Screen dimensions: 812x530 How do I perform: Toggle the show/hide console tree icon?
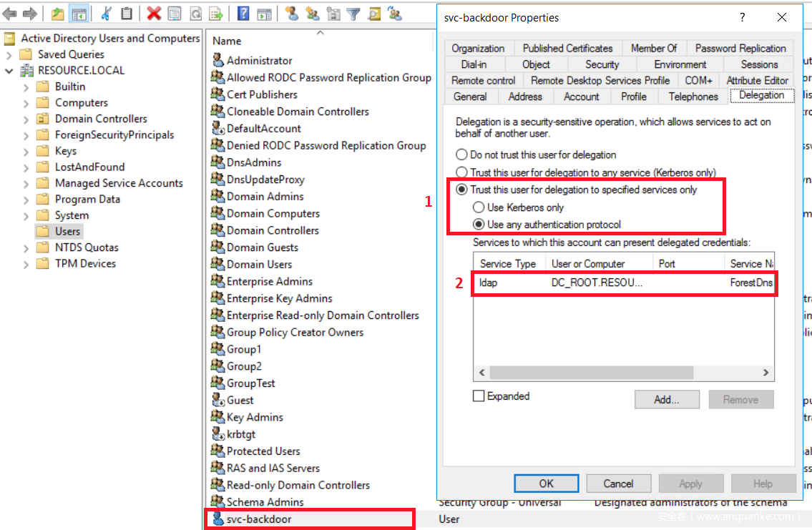point(79,14)
